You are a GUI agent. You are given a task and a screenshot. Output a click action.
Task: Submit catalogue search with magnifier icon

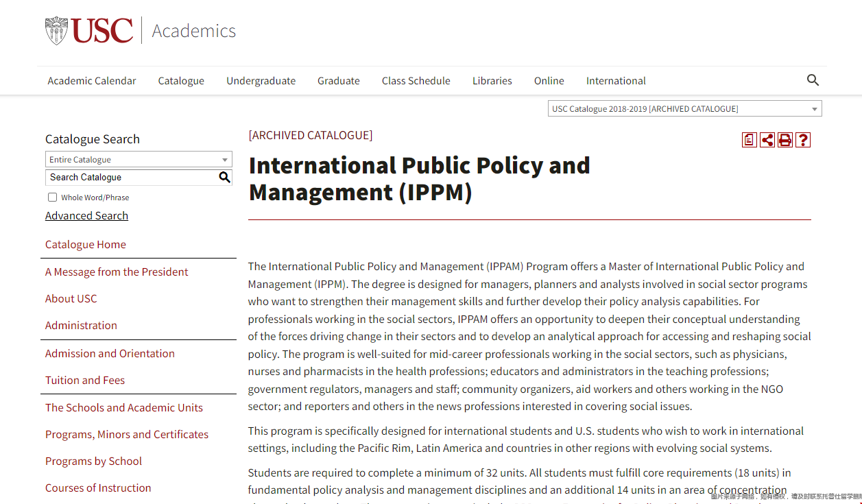[x=224, y=178]
